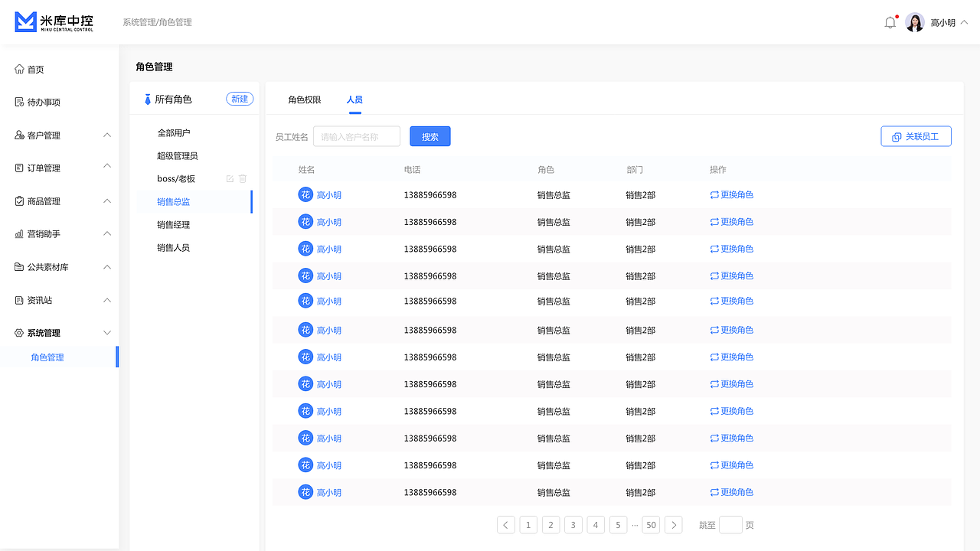980x551 pixels.
Task: Go to page 50
Action: tap(651, 525)
